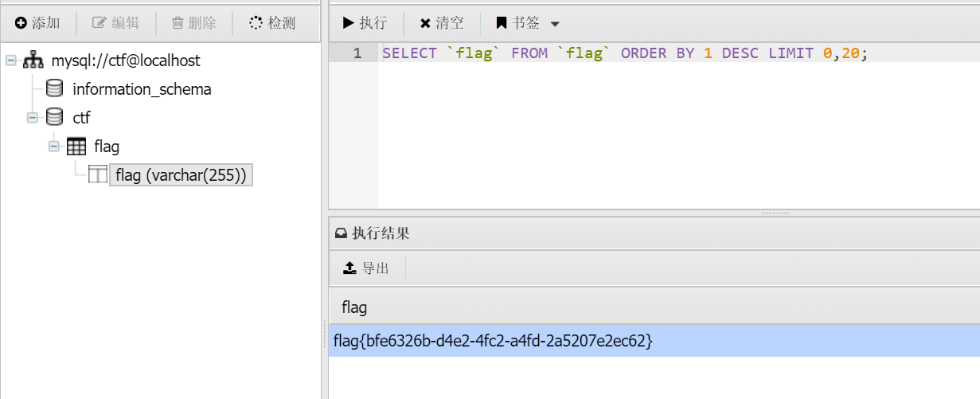The height and width of the screenshot is (399, 980).
Task: Click the flag table grid icon
Action: pos(76,147)
